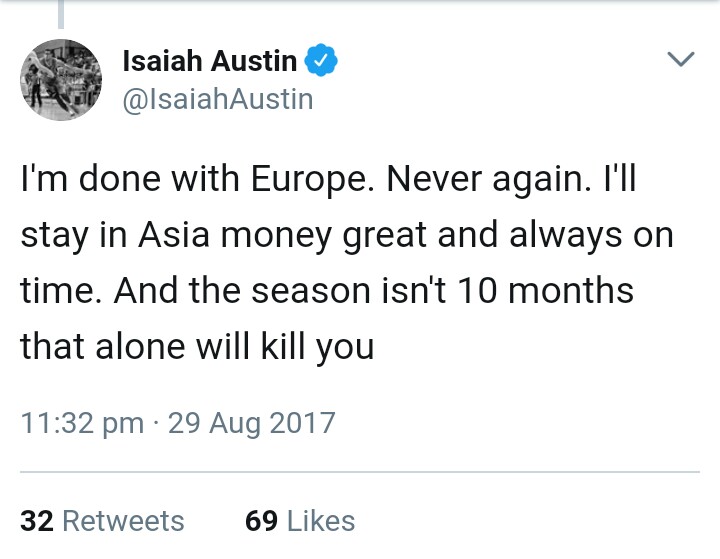Click the blue verified badge icon

(320, 61)
